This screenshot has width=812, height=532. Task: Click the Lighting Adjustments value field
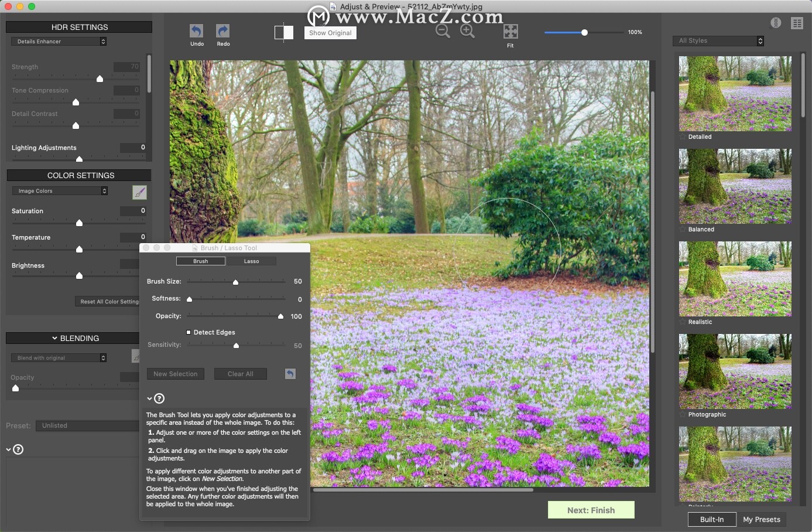[133, 148]
